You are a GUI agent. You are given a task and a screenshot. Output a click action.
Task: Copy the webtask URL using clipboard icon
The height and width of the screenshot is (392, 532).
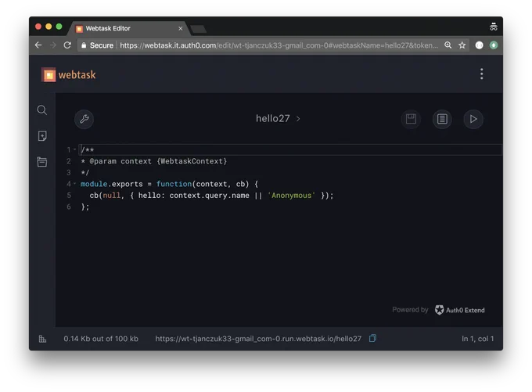tap(372, 338)
